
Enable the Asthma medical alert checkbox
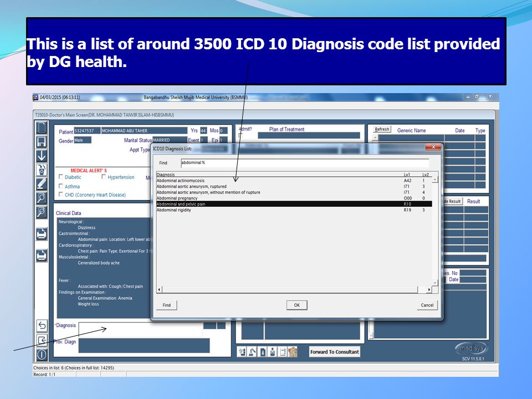coord(61,186)
